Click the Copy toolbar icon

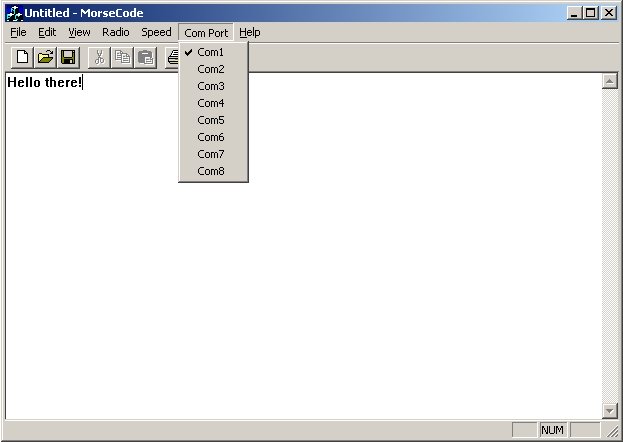pos(122,58)
